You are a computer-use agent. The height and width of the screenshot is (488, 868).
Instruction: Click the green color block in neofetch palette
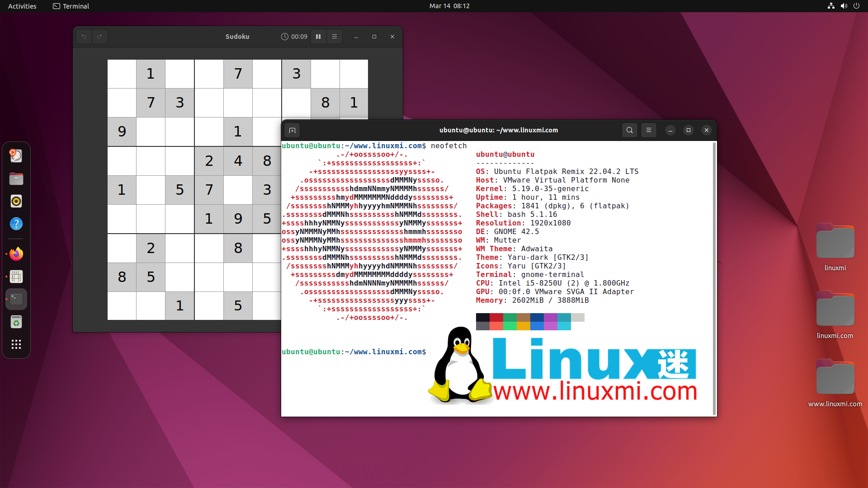510,318
